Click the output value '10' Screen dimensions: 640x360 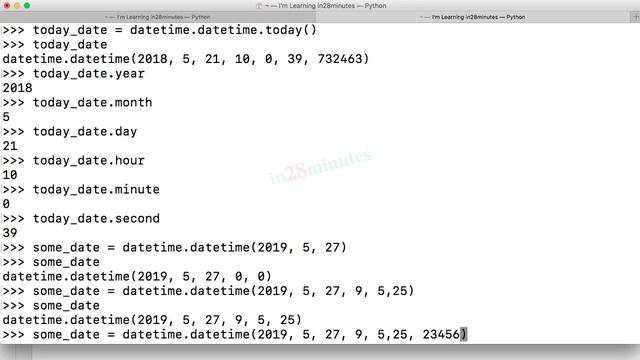tap(10, 175)
